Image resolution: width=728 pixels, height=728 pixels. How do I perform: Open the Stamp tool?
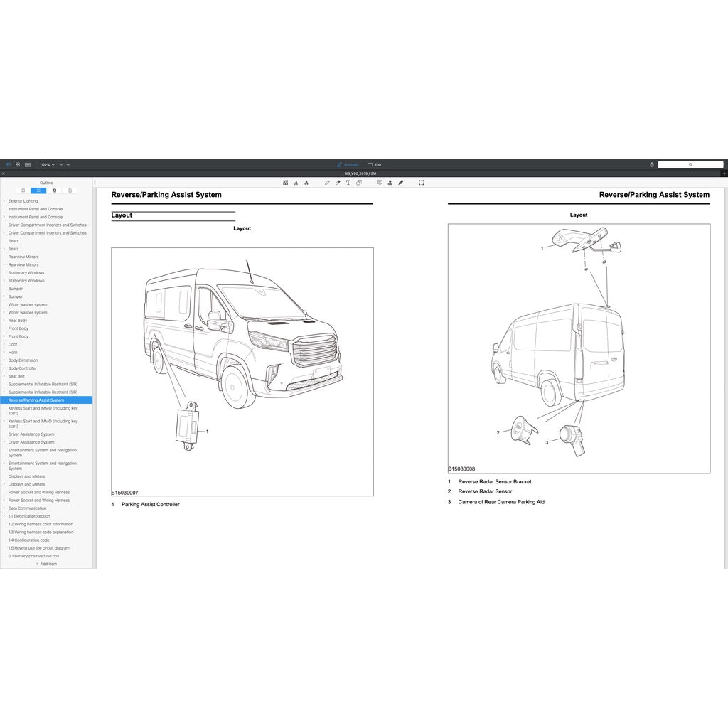point(390,183)
